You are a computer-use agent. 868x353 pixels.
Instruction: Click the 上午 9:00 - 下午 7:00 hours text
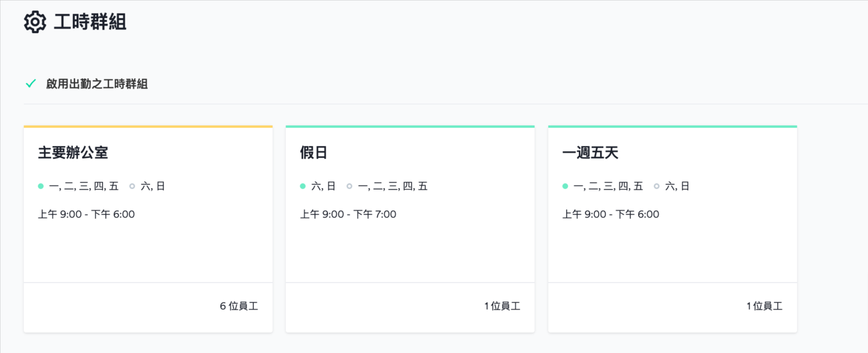[x=348, y=214]
